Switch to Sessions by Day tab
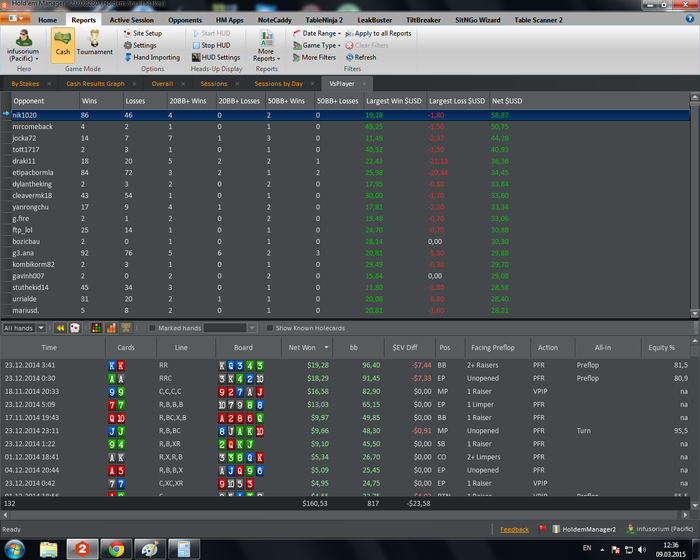 [x=279, y=84]
